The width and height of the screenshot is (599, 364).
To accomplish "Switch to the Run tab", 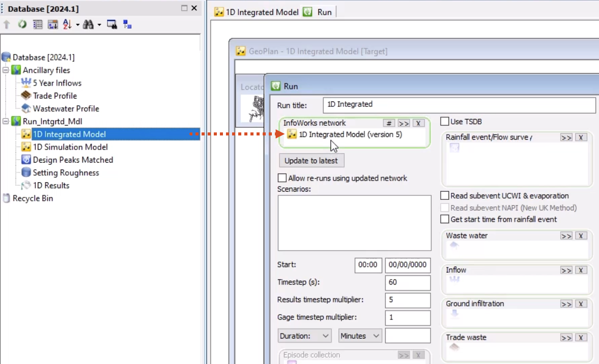I will coord(318,12).
